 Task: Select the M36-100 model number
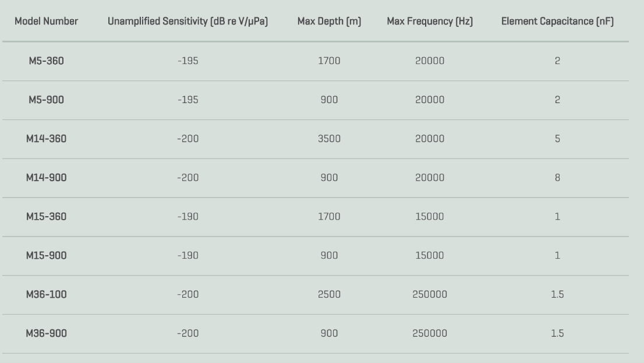[47, 294]
